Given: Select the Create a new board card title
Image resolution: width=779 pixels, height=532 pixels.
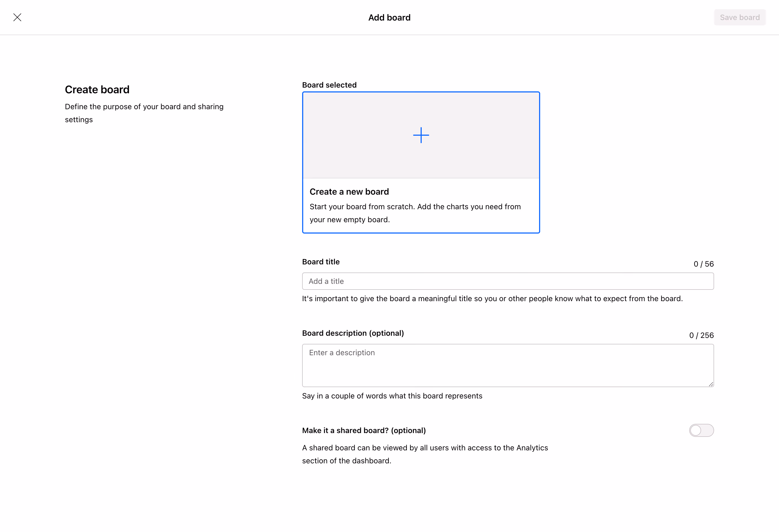Looking at the screenshot, I should [x=349, y=192].
